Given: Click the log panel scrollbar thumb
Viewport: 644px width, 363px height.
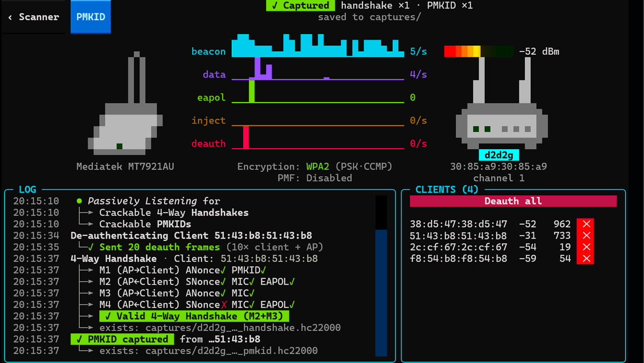Looking at the screenshot, I should (x=381, y=293).
